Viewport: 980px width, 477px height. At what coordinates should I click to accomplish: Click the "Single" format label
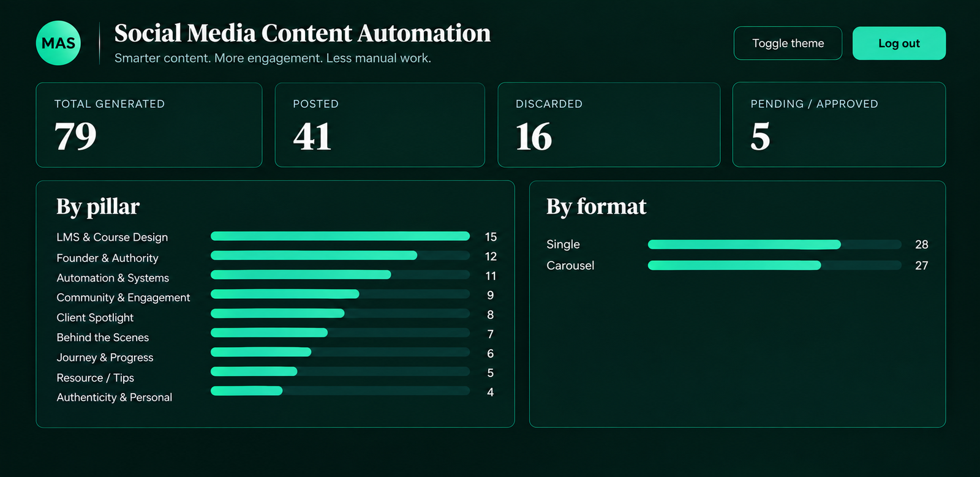(563, 244)
